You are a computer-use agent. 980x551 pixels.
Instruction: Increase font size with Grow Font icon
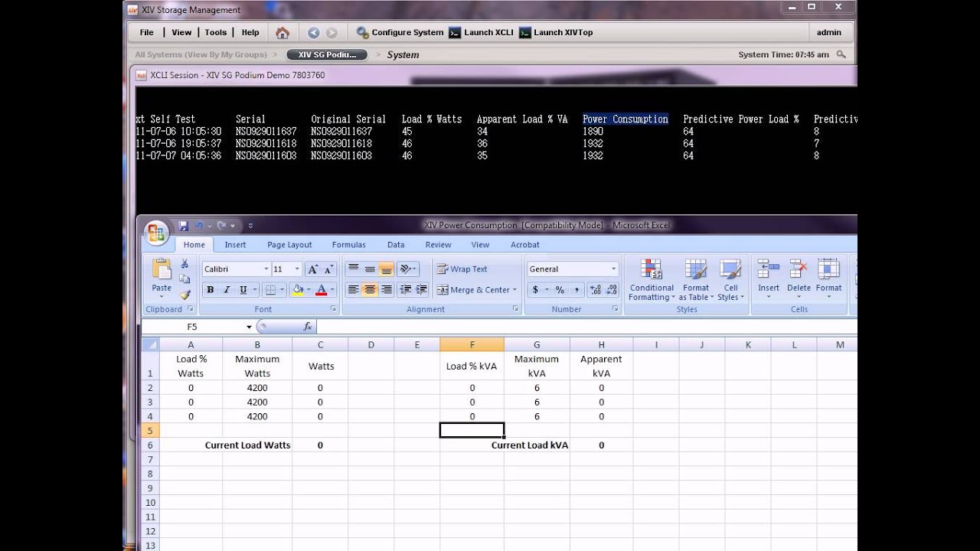(x=312, y=269)
